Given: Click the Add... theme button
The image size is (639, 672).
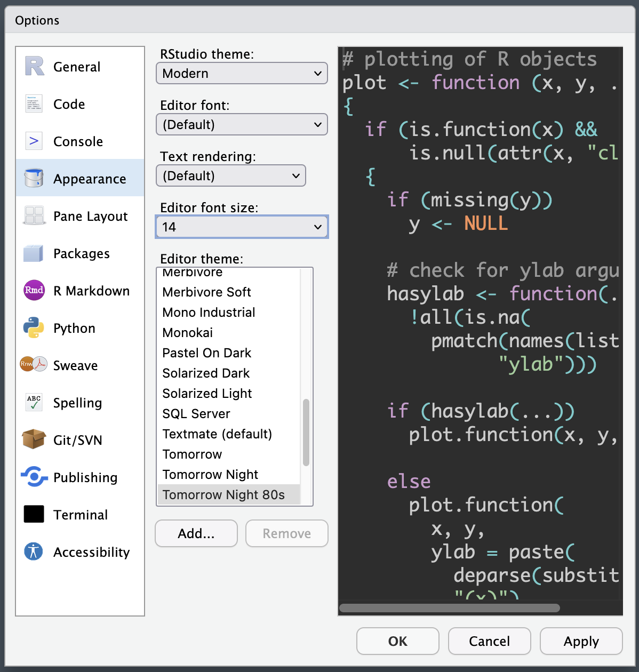Looking at the screenshot, I should tap(196, 533).
